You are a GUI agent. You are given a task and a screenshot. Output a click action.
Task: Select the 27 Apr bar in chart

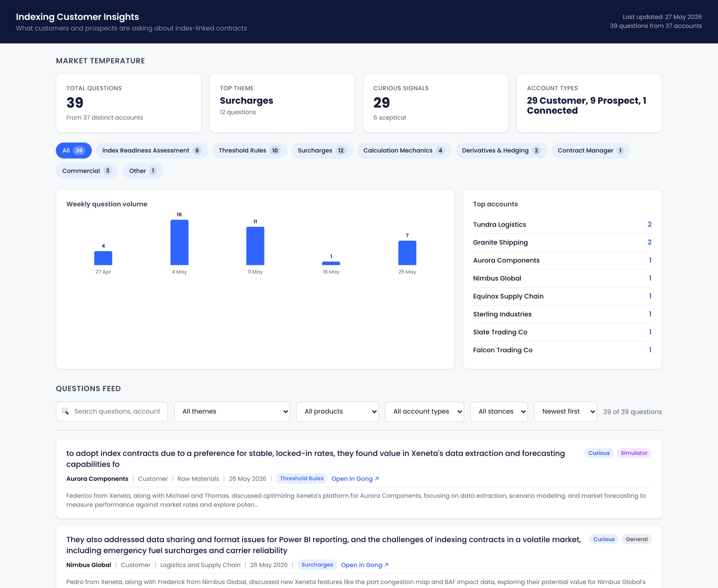103,258
